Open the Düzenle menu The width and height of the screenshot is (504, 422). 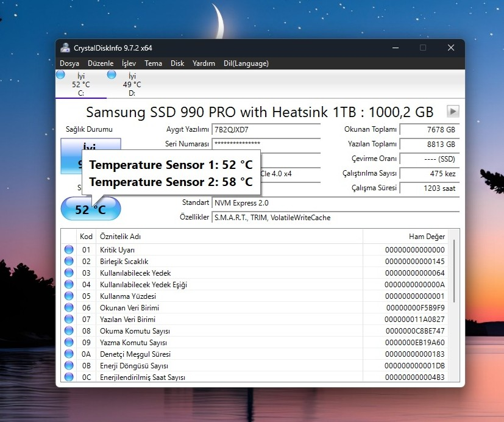coord(101,63)
